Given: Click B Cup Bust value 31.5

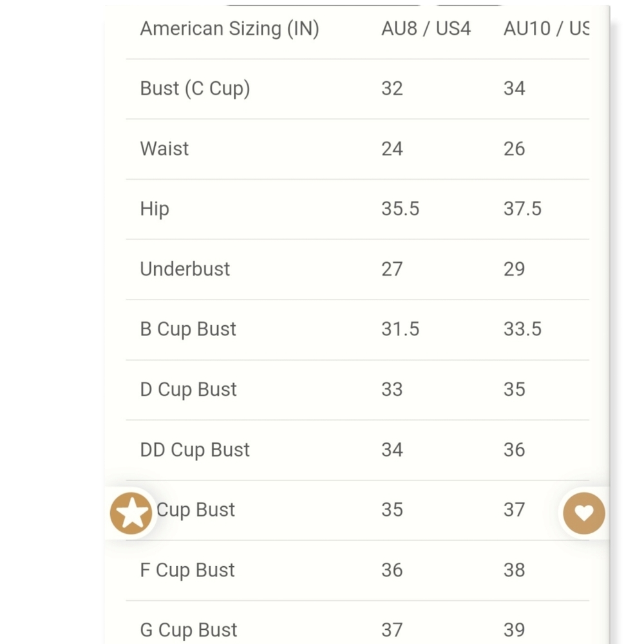Looking at the screenshot, I should (400, 329).
